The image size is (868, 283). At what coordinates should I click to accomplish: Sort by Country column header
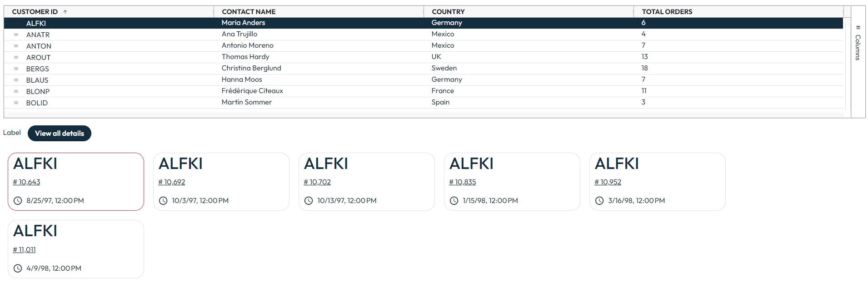pyautogui.click(x=448, y=12)
